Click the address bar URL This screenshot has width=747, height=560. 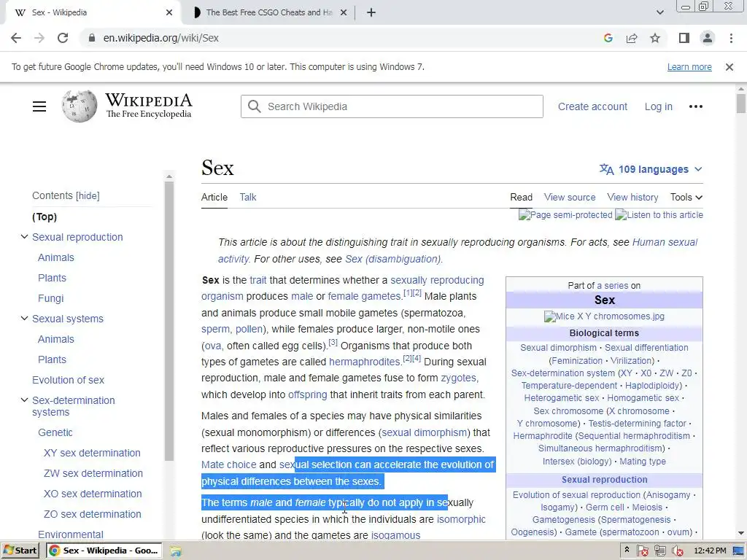tap(161, 38)
